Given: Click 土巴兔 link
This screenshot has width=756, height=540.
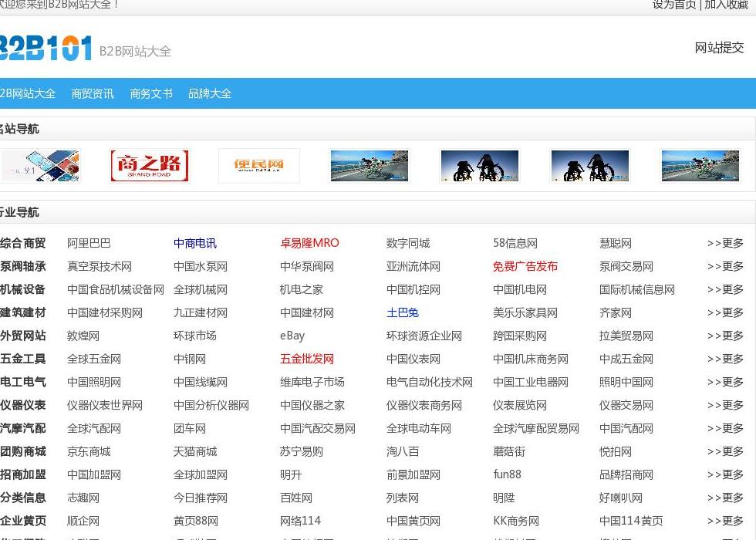Looking at the screenshot, I should 403,312.
